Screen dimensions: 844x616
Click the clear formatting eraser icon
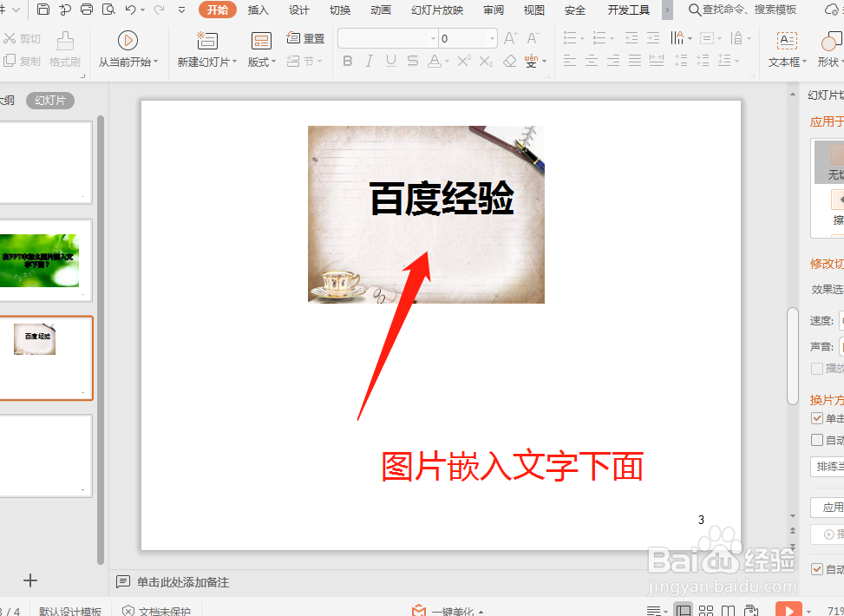click(509, 61)
